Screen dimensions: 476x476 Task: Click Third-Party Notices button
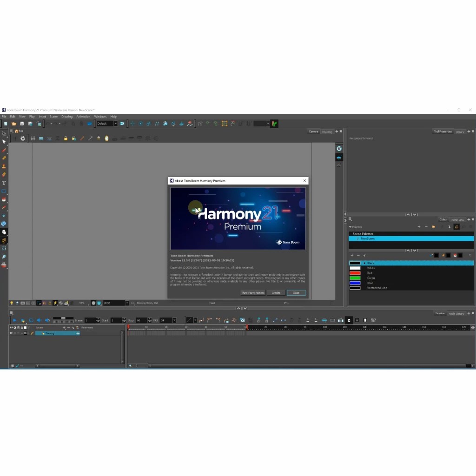(253, 293)
